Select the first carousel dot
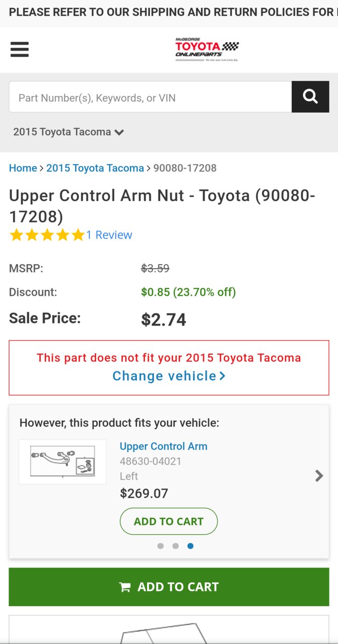 pyautogui.click(x=160, y=546)
